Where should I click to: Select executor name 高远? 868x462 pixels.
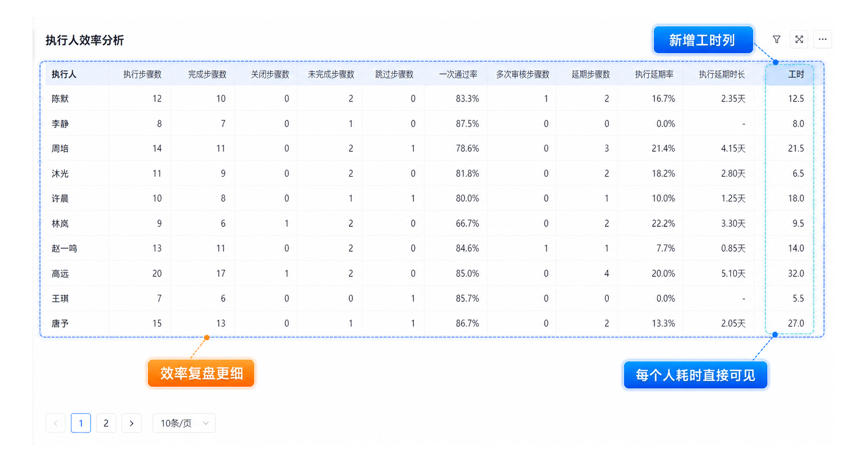(x=60, y=274)
